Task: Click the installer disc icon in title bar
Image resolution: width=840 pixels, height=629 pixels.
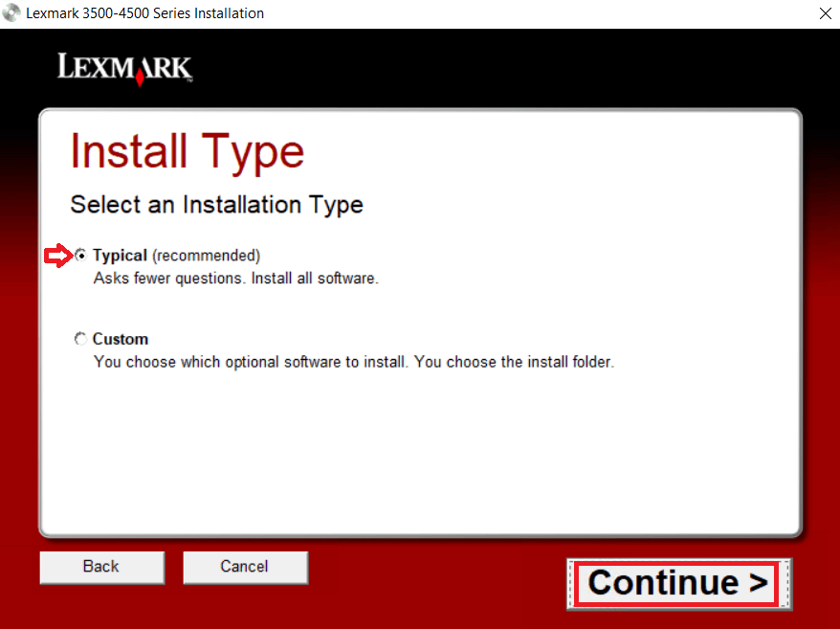Action: [x=11, y=12]
